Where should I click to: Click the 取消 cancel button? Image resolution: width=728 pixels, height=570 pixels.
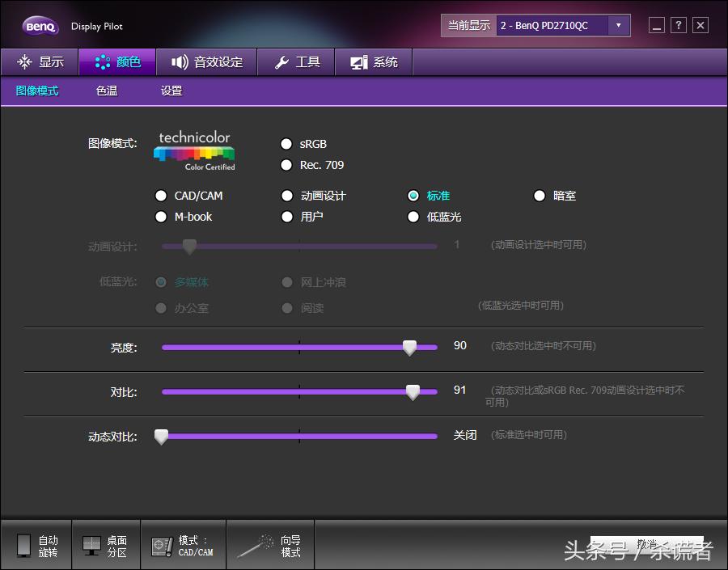pyautogui.click(x=645, y=544)
